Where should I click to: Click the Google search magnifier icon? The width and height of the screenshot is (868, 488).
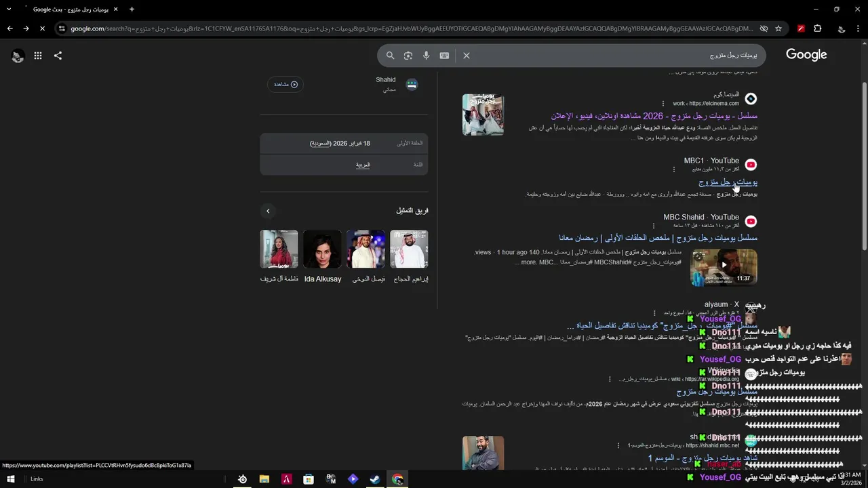click(x=390, y=56)
